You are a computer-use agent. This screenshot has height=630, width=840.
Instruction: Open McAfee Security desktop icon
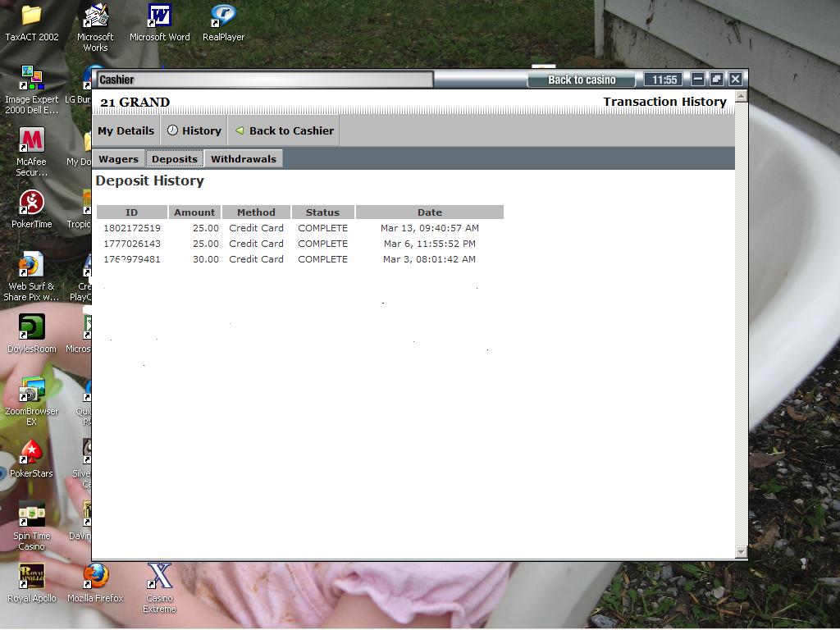point(31,152)
